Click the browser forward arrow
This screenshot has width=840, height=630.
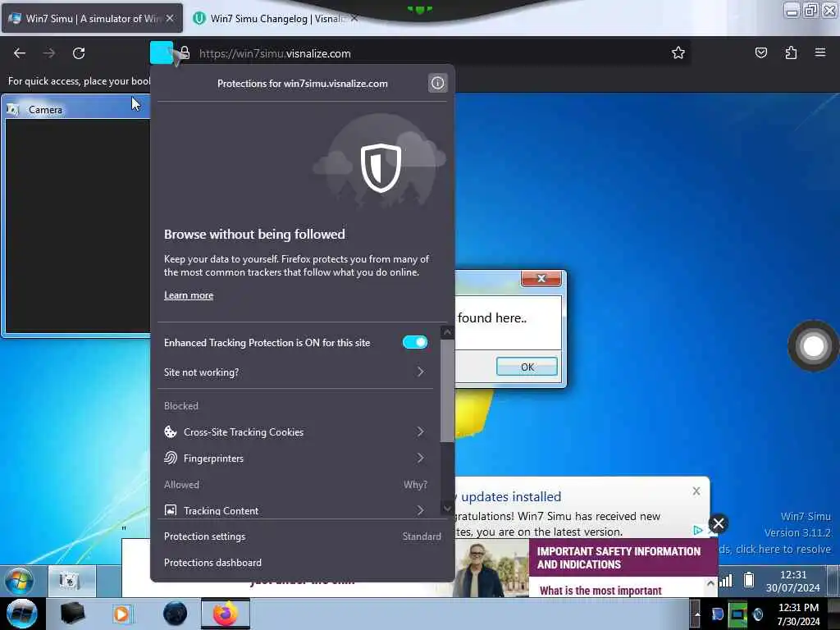pos(48,53)
